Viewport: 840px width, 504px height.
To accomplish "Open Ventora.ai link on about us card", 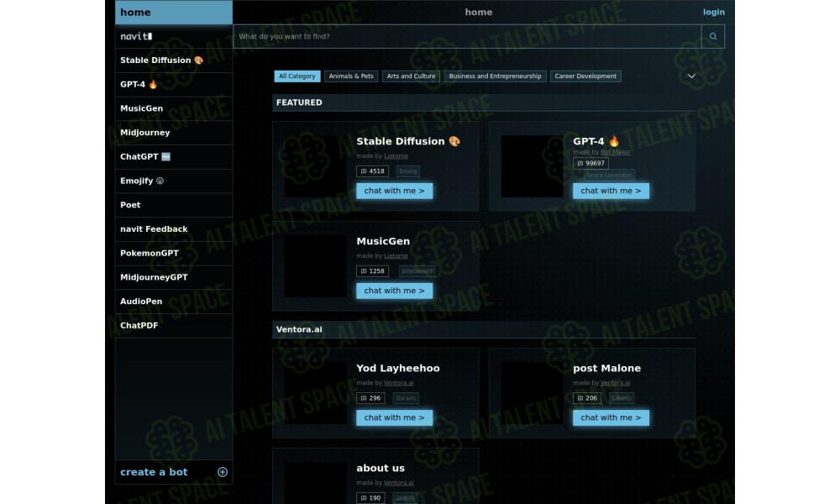I will pos(398,482).
